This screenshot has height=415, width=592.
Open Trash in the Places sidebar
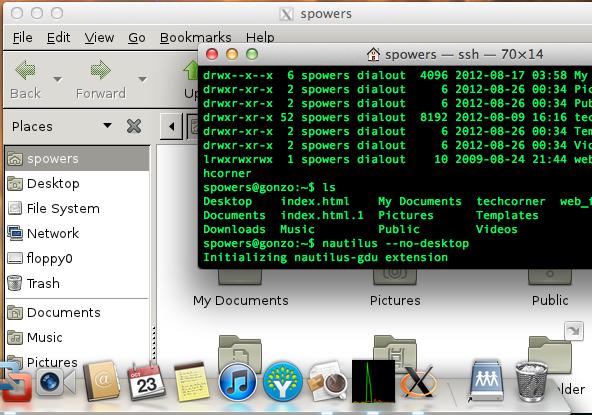77,283
